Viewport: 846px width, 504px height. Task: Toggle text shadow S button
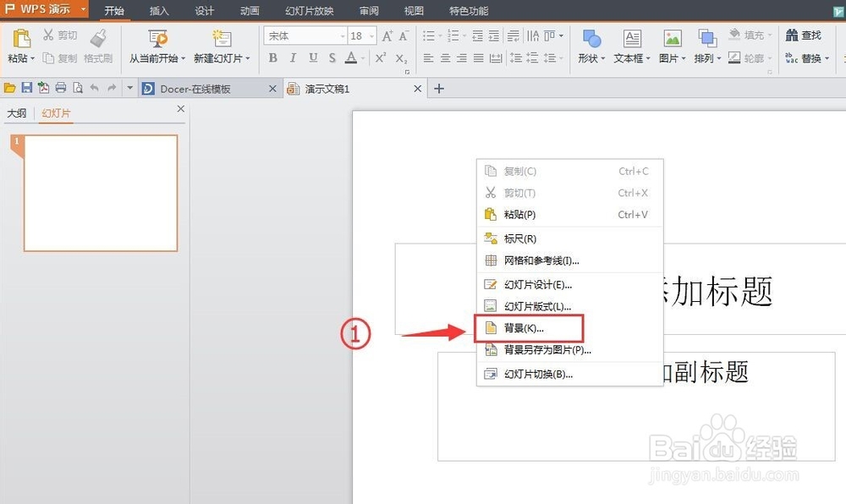[332, 58]
